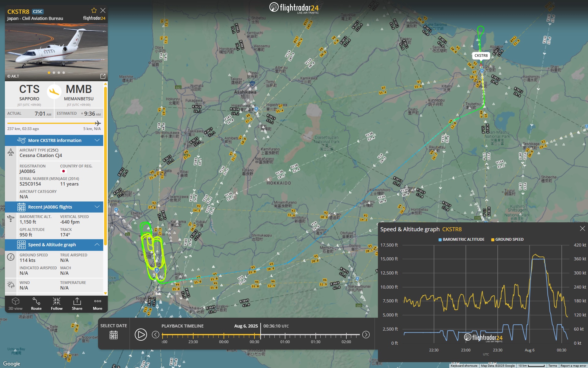Click the wind weather icon
Screen dimensions: 588x368
tap(11, 285)
